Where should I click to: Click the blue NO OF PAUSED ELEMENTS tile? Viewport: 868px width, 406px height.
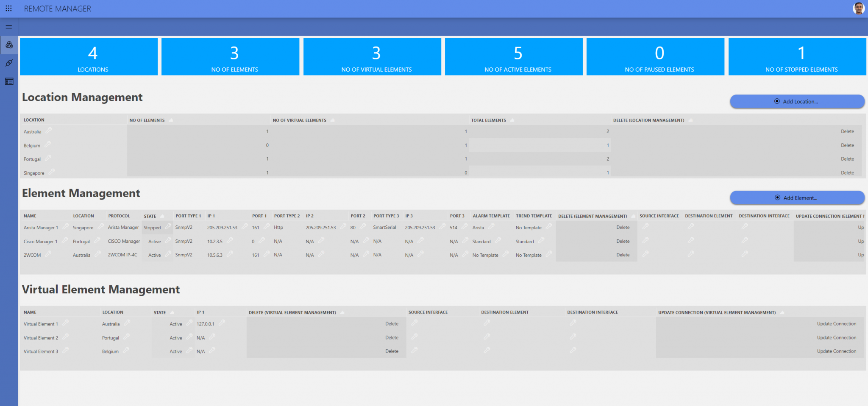(x=655, y=56)
